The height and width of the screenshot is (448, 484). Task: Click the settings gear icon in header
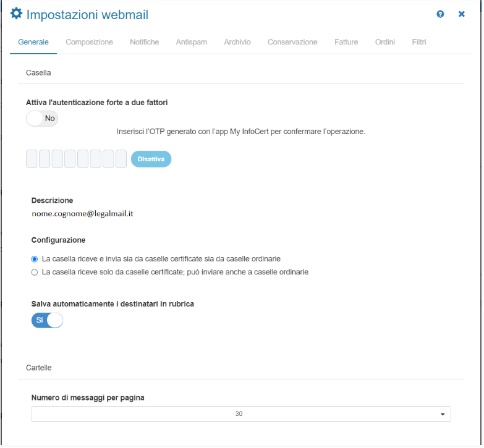coord(17,14)
